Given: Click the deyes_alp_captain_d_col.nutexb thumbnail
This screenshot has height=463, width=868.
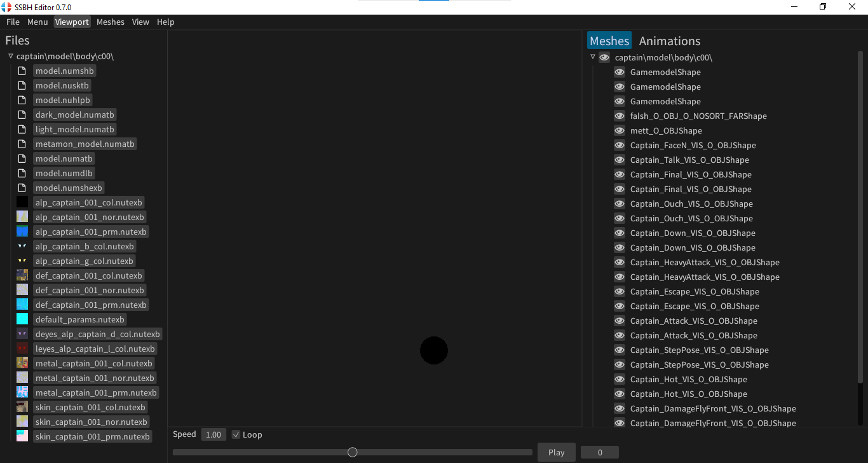Looking at the screenshot, I should pyautogui.click(x=22, y=334).
